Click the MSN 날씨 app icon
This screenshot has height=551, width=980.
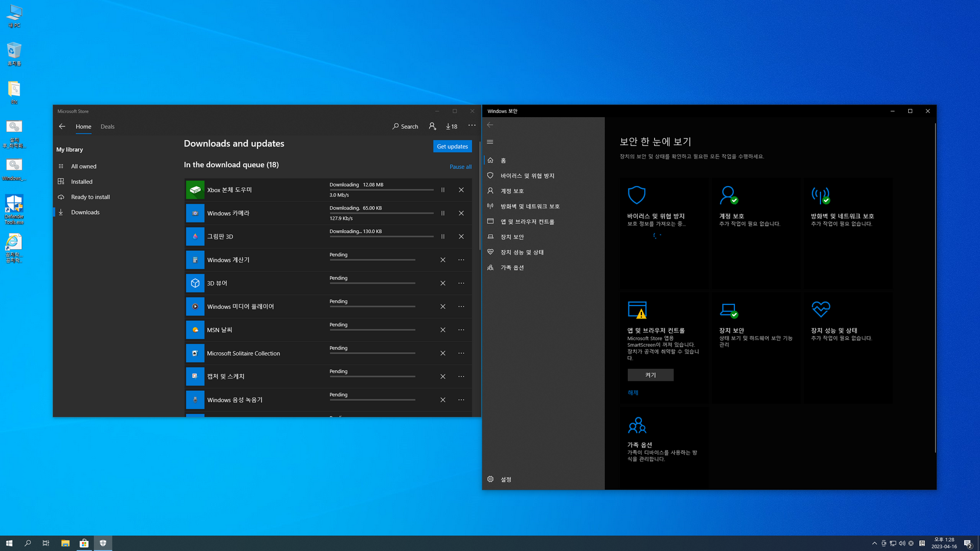click(x=195, y=330)
